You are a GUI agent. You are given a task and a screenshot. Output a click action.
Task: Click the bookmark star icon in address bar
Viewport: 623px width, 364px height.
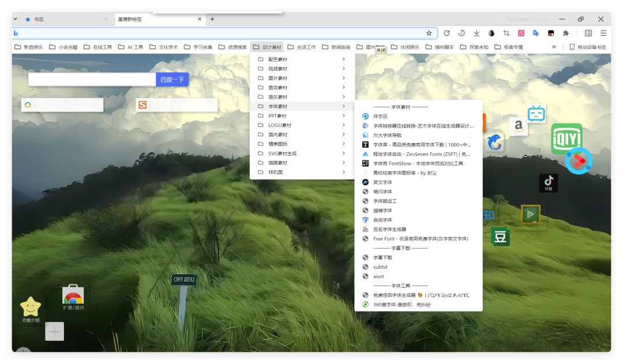click(x=429, y=33)
